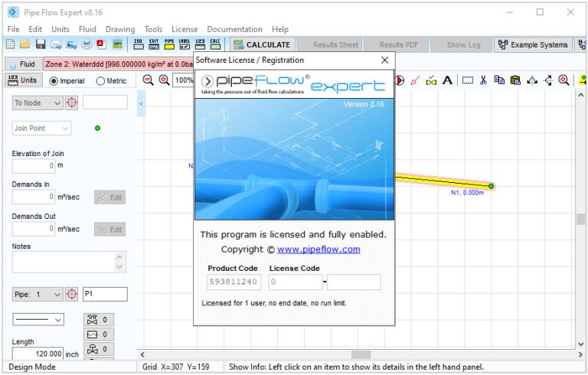The height and width of the screenshot is (375, 588).
Task: Close the Software License / Registration dialog
Action: click(384, 60)
